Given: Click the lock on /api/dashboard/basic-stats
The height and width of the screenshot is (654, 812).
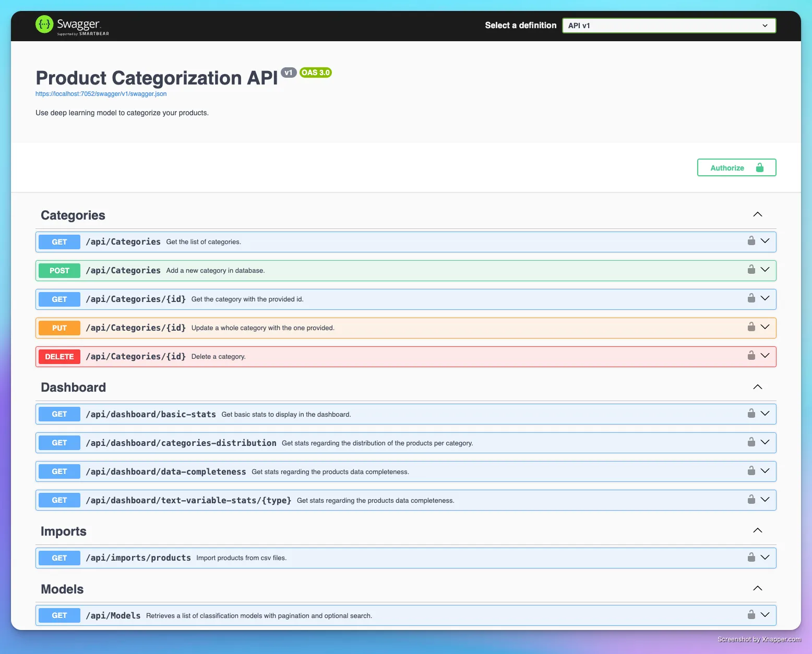Looking at the screenshot, I should pyautogui.click(x=751, y=414).
